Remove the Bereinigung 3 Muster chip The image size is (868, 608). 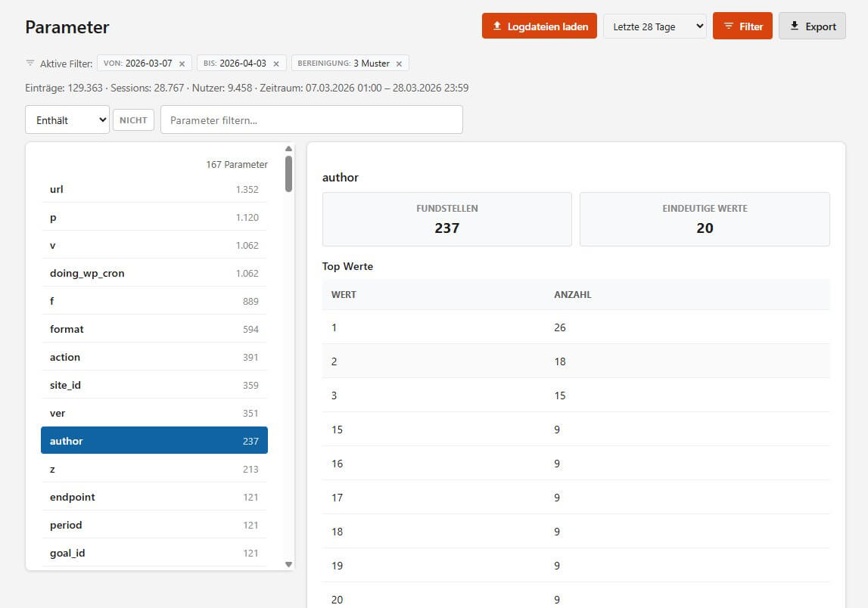[x=399, y=64]
